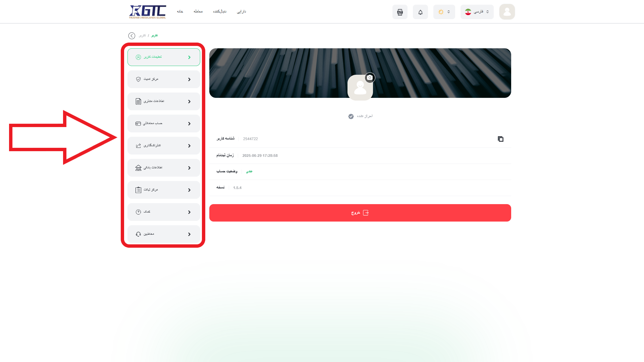Click the شناسه کاربر label
Viewport: 644px width, 362px height.
[x=225, y=138]
